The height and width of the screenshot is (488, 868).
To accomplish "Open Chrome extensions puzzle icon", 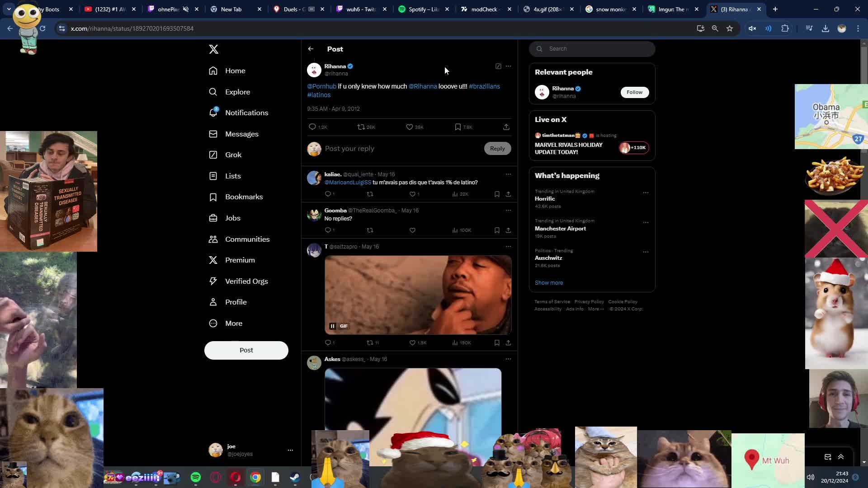I will [785, 28].
